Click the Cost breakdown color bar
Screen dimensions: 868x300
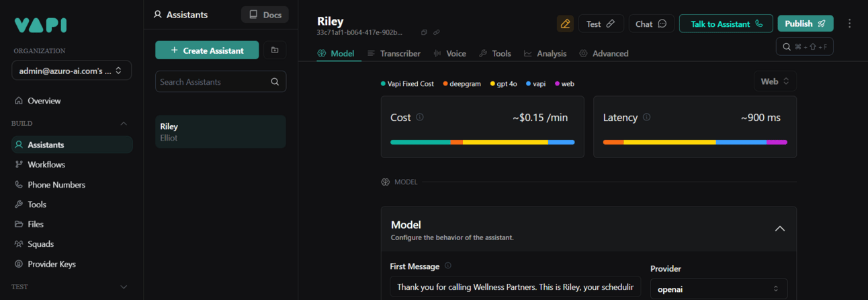click(x=482, y=142)
